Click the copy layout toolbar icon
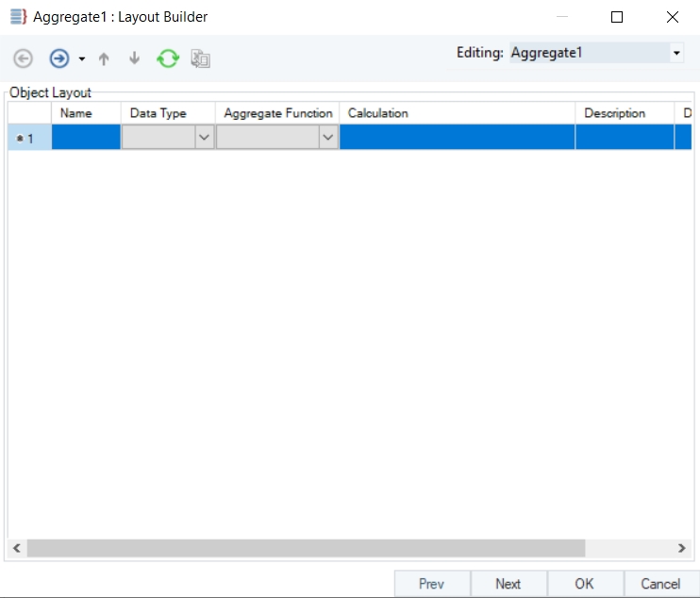The image size is (700, 598). (200, 58)
